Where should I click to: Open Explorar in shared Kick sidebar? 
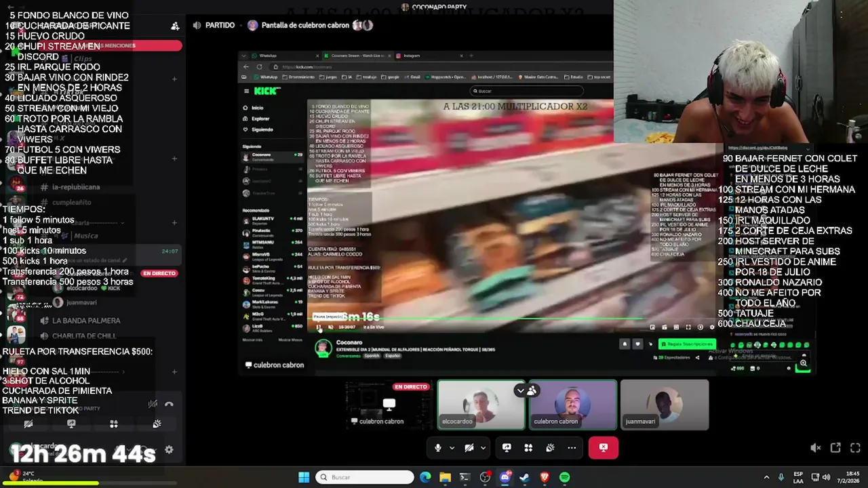tap(260, 119)
